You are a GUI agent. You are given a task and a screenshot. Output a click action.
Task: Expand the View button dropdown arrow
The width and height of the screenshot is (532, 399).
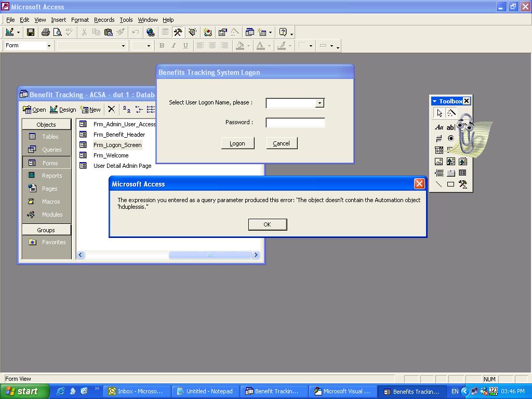[x=18, y=33]
